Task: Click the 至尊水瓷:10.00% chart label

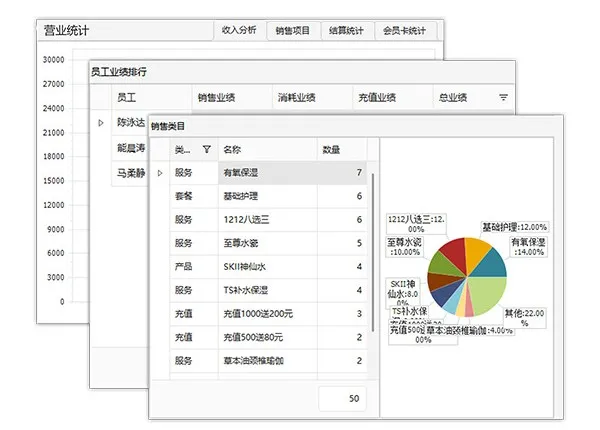Action: tap(405, 247)
